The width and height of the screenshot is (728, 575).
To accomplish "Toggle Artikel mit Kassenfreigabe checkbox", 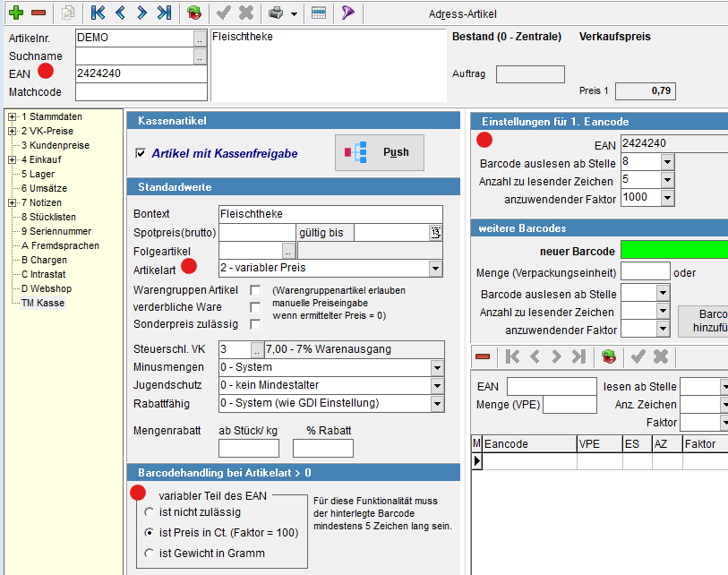I will pos(140,153).
